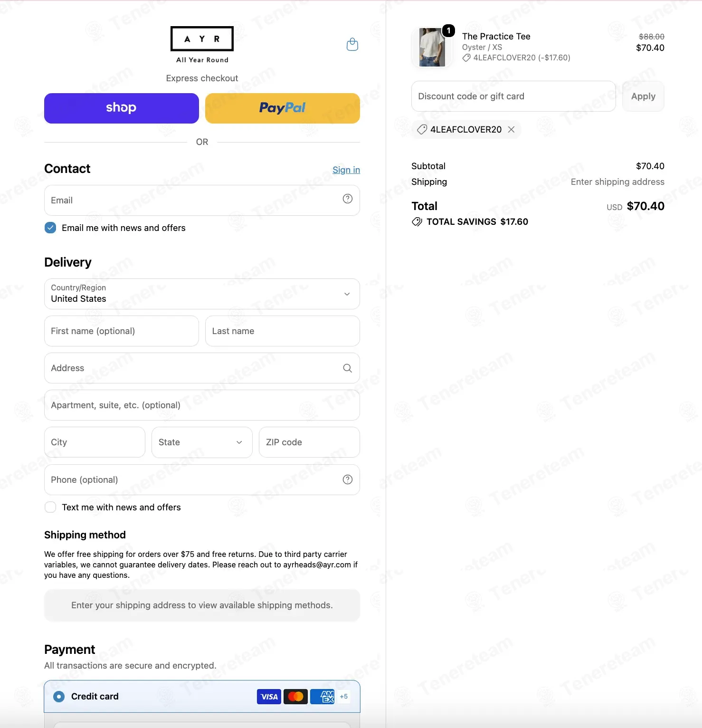702x728 pixels.
Task: Click the address search magnifier icon
Action: 348,368
